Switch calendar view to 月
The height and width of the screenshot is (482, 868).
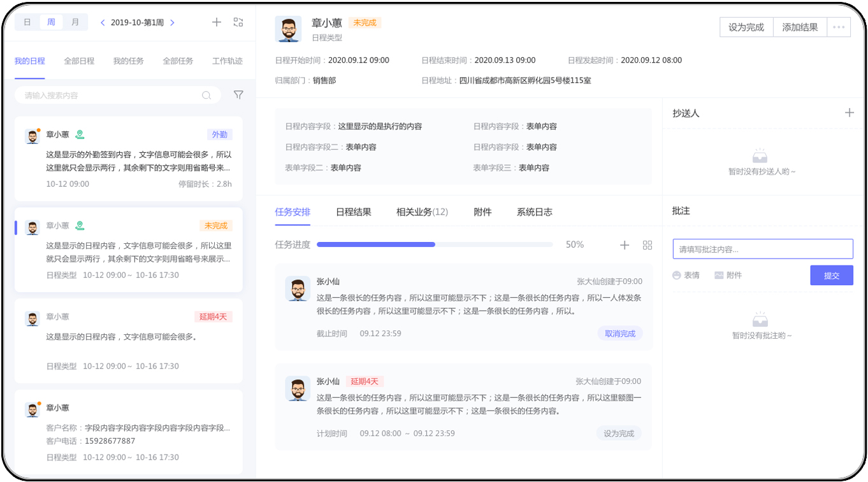click(x=75, y=22)
